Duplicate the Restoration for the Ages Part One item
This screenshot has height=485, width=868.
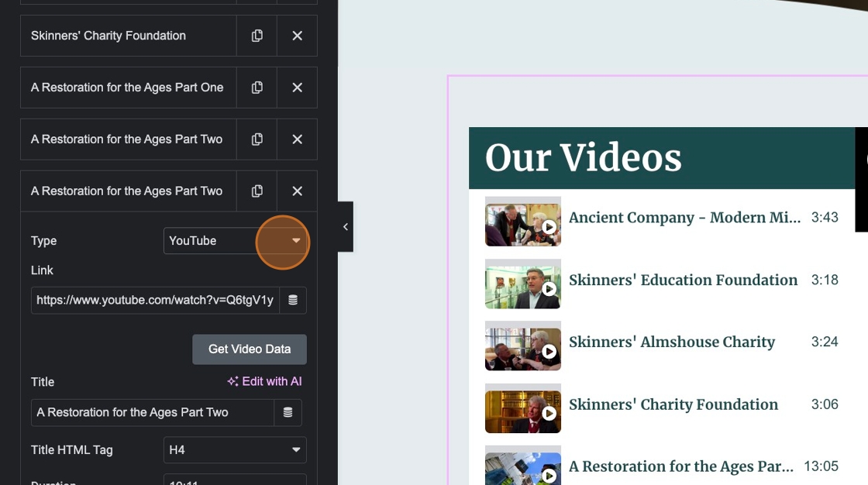[x=257, y=88]
